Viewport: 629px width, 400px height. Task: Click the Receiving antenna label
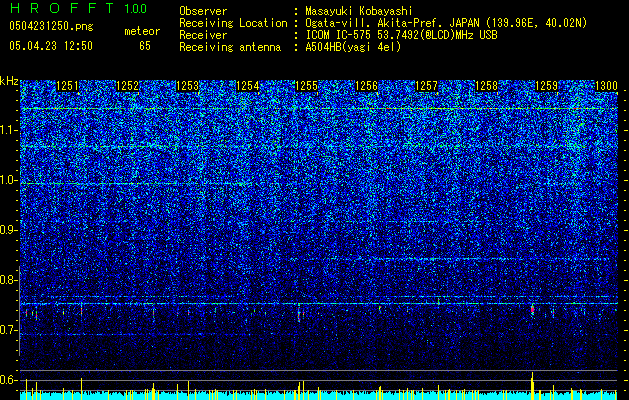[230, 47]
